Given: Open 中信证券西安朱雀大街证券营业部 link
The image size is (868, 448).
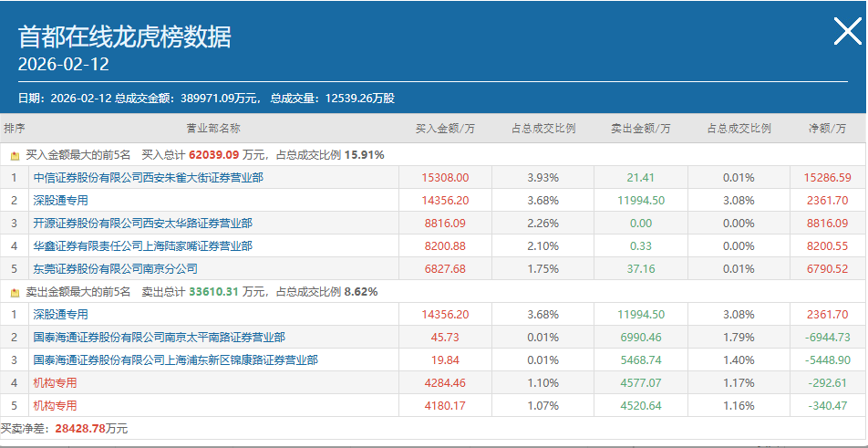Looking at the screenshot, I should pyautogui.click(x=149, y=178).
